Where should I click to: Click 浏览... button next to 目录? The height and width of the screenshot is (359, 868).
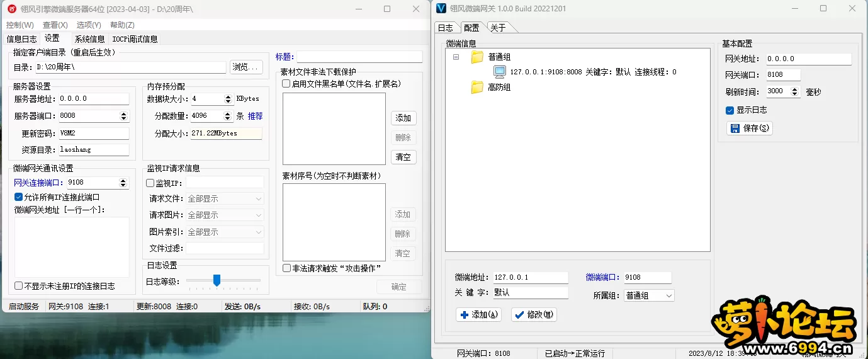[x=246, y=67]
